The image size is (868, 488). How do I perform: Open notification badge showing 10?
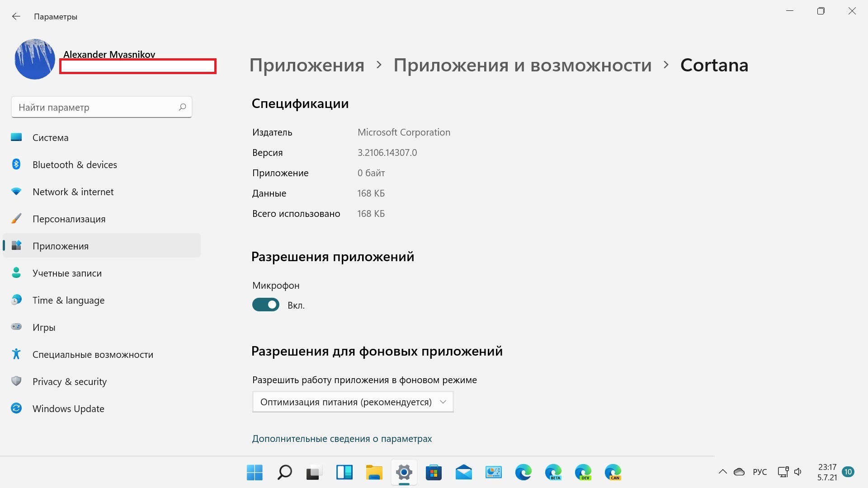pyautogui.click(x=848, y=472)
